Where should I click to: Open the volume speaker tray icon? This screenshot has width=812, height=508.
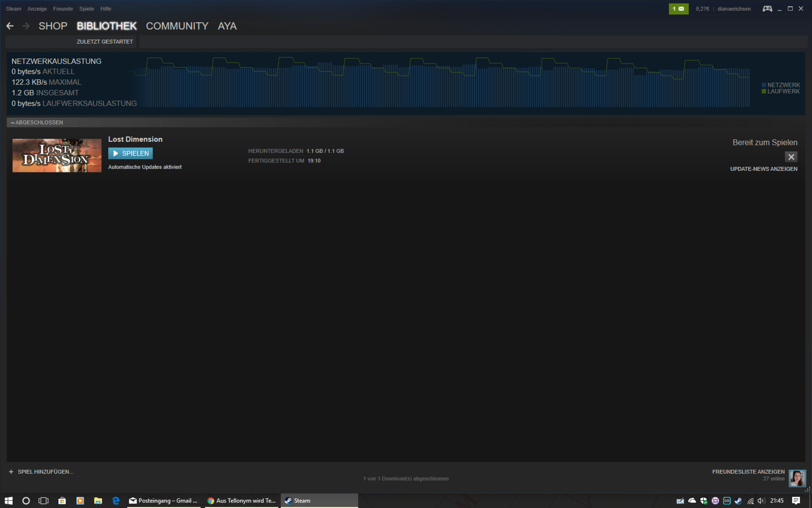[x=761, y=501]
